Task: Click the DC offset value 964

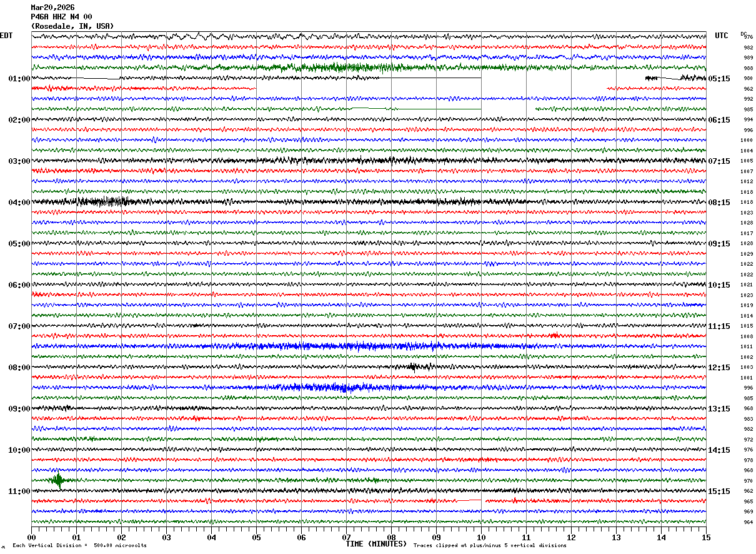Action: pos(748,522)
